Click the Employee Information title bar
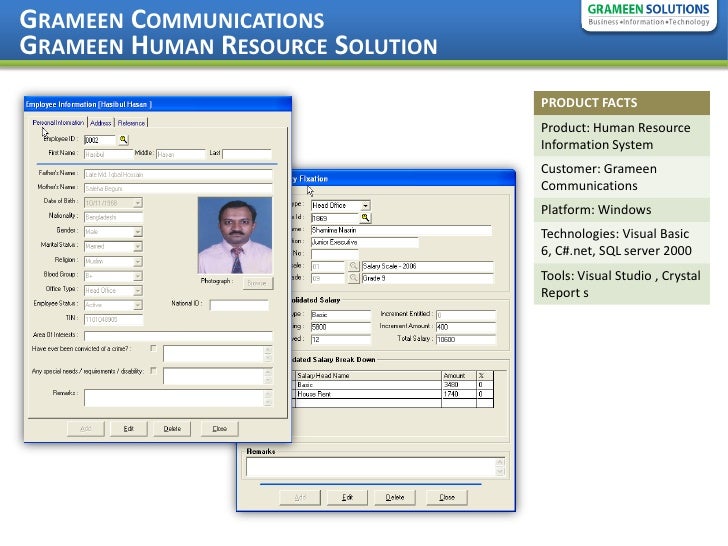 [158, 104]
